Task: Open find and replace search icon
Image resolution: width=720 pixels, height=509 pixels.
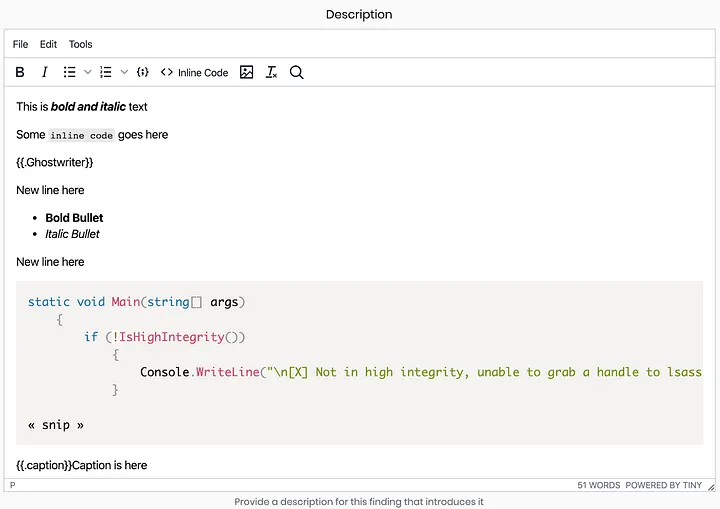Action: (x=297, y=72)
